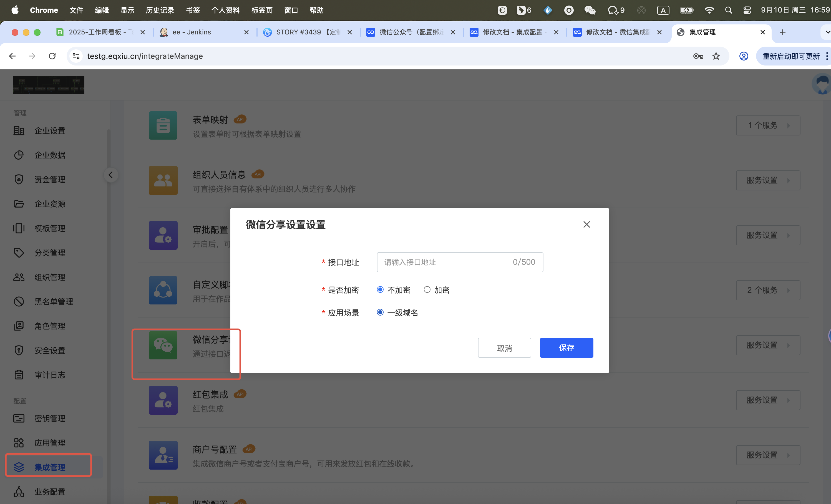Select the 一级域名 radio button
831x504 pixels.
(380, 312)
